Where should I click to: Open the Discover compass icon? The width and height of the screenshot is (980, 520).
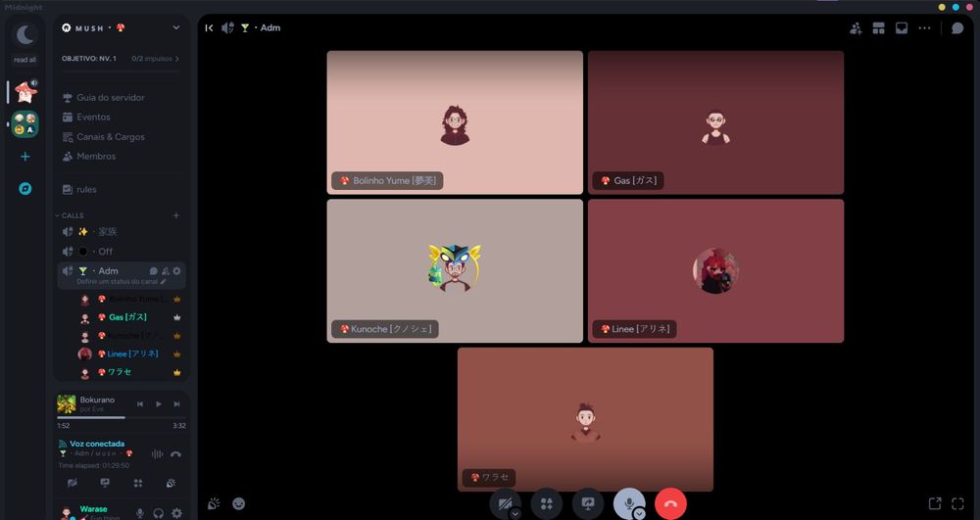click(25, 189)
